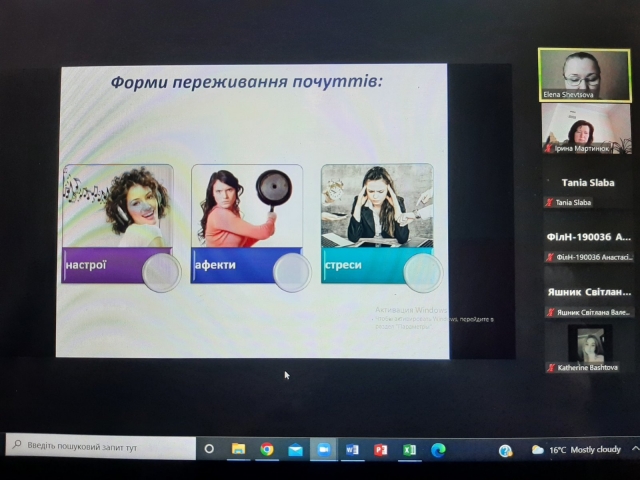Open the 16°C Mostly cloudy weather widget
The image size is (640, 480).
pos(576,450)
